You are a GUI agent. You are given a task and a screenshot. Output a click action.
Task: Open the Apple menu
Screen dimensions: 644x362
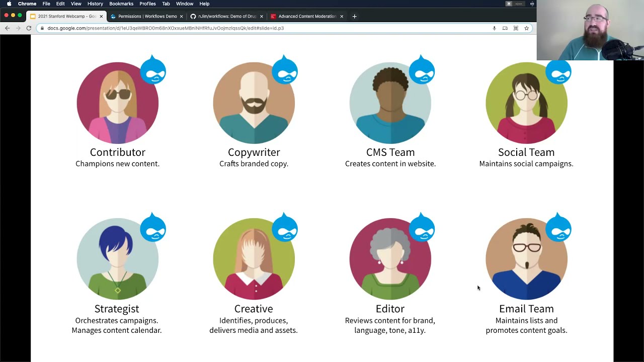pos(9,4)
